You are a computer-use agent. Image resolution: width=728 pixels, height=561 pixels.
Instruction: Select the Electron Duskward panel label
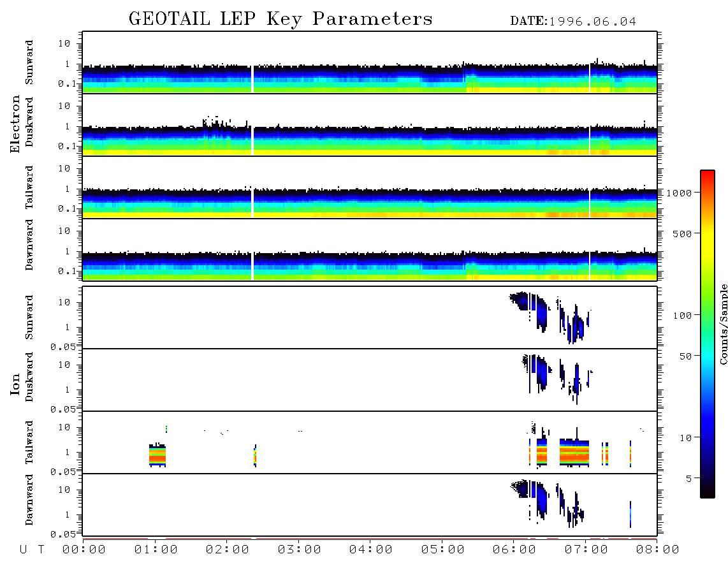tap(29, 122)
